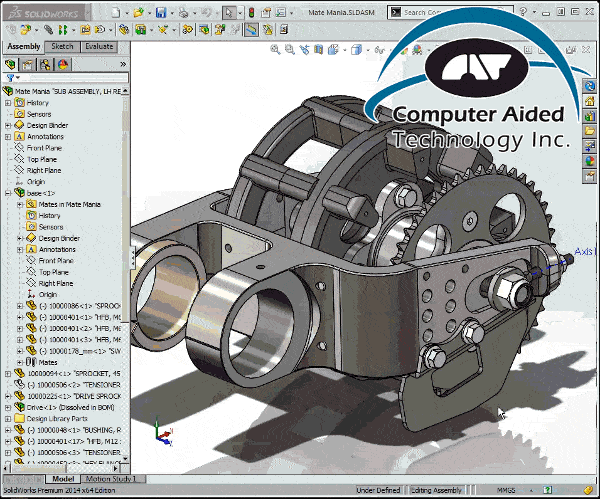This screenshot has width=600, height=499.
Task: Click the Assembly Features icon
Action: pyautogui.click(x=141, y=29)
